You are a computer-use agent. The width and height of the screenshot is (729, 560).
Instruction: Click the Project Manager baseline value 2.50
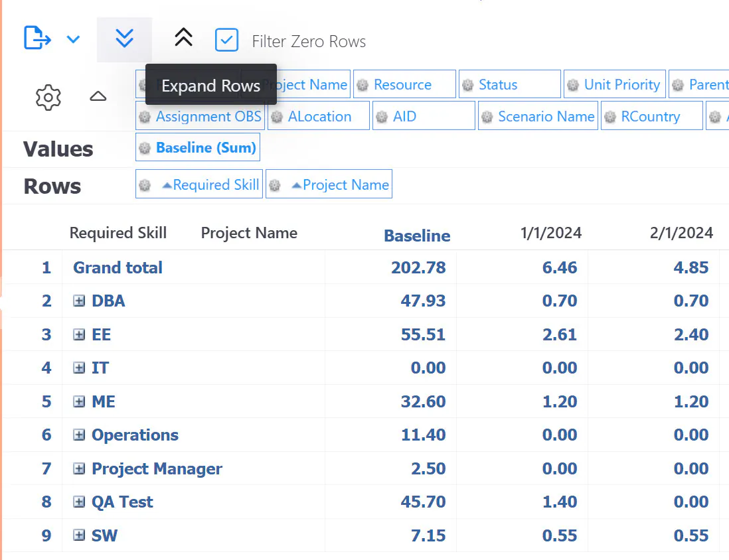tap(428, 468)
